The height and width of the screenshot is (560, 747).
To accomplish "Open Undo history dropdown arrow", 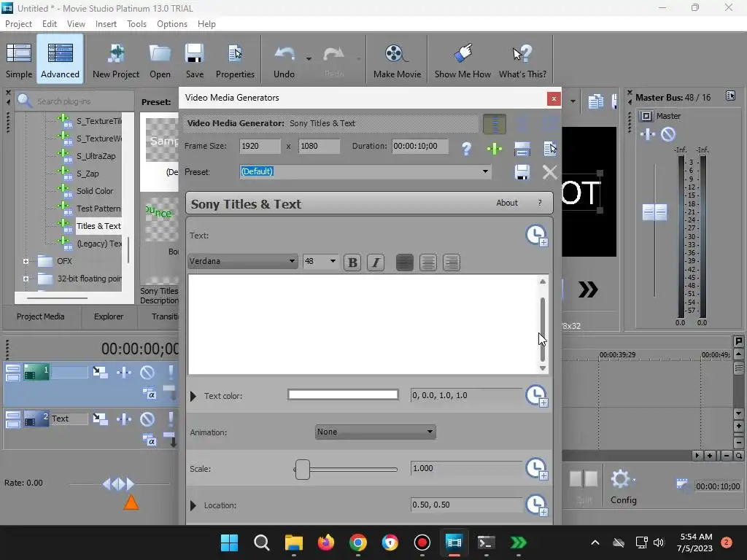I will [309, 59].
